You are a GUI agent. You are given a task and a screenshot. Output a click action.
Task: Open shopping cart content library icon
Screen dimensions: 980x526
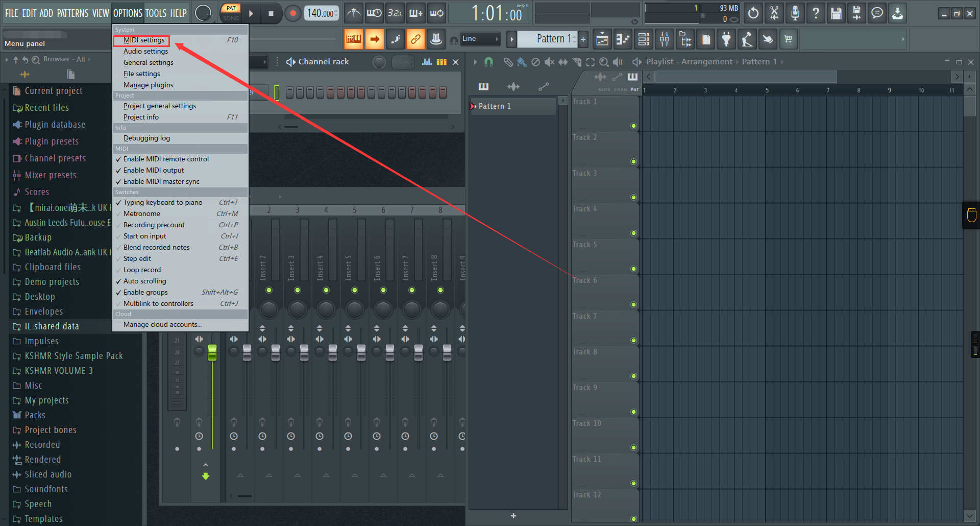click(789, 39)
